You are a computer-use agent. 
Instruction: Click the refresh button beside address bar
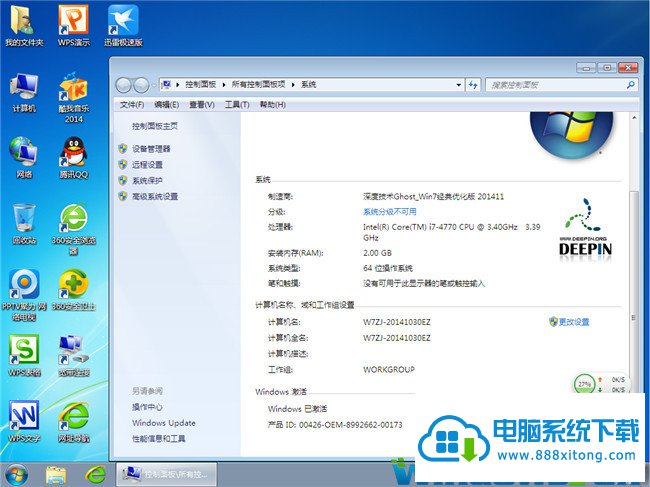(473, 85)
